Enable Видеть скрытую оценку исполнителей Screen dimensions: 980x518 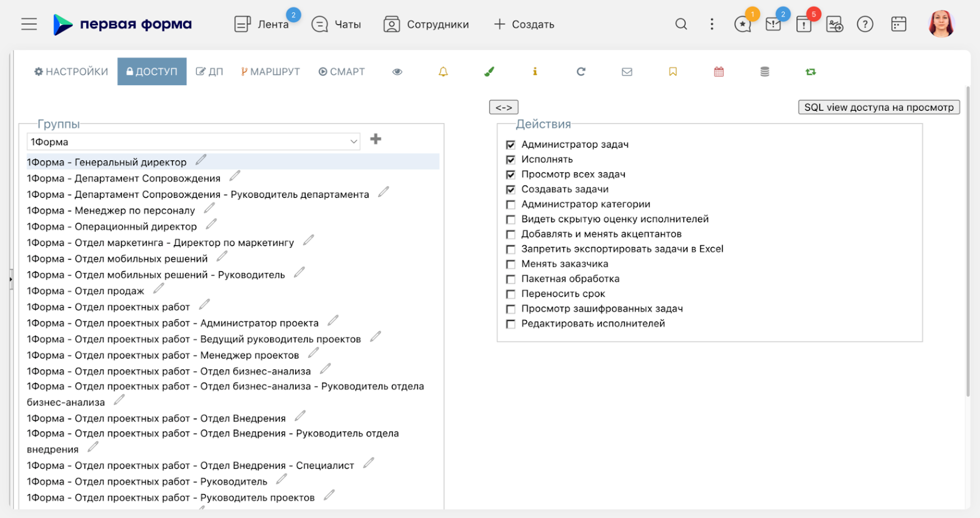pos(511,219)
